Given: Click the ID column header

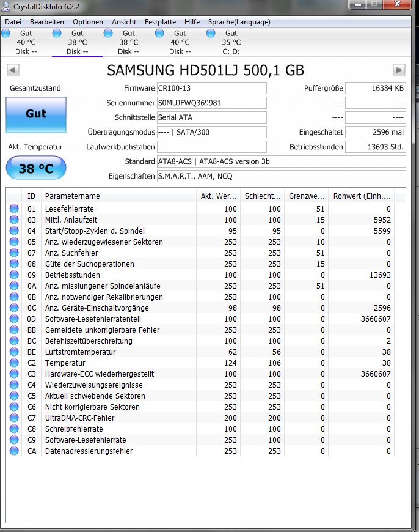Looking at the screenshot, I should [32, 196].
